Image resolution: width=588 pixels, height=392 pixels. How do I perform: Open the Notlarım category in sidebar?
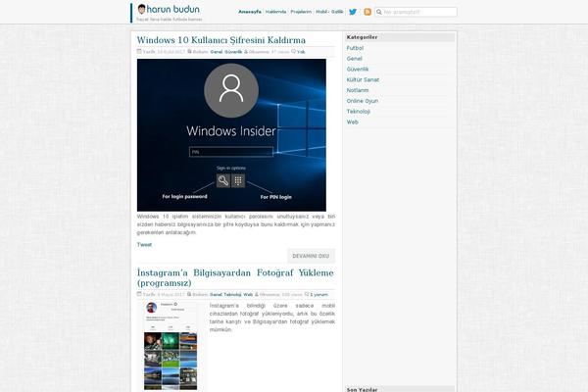coord(358,90)
